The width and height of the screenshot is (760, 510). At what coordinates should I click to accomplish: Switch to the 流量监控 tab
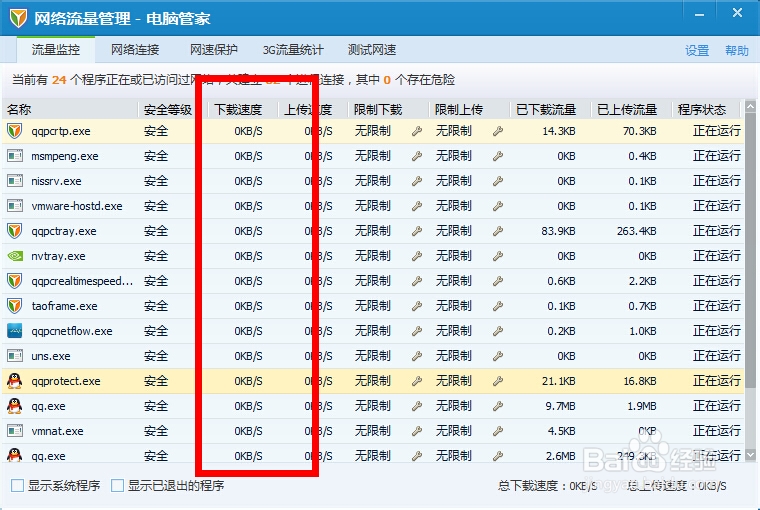tap(56, 49)
